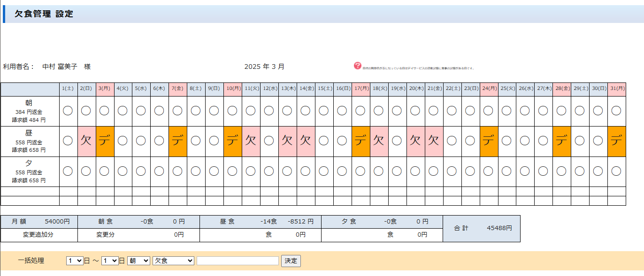Click the orange デ lunch cell on day 7

[178, 141]
